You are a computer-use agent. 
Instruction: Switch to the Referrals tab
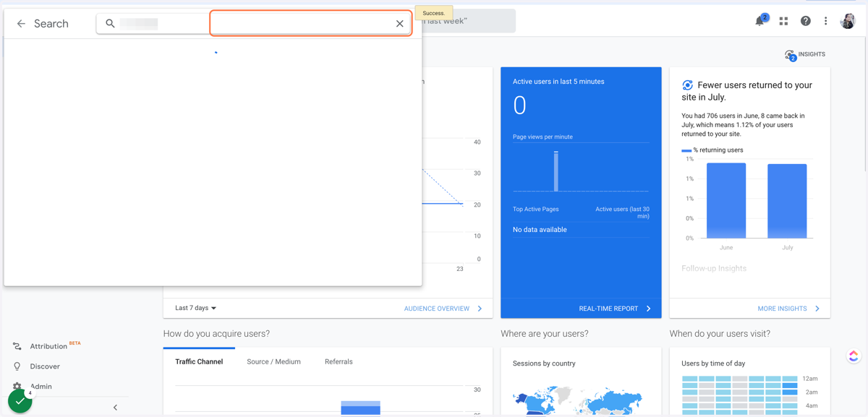click(339, 361)
